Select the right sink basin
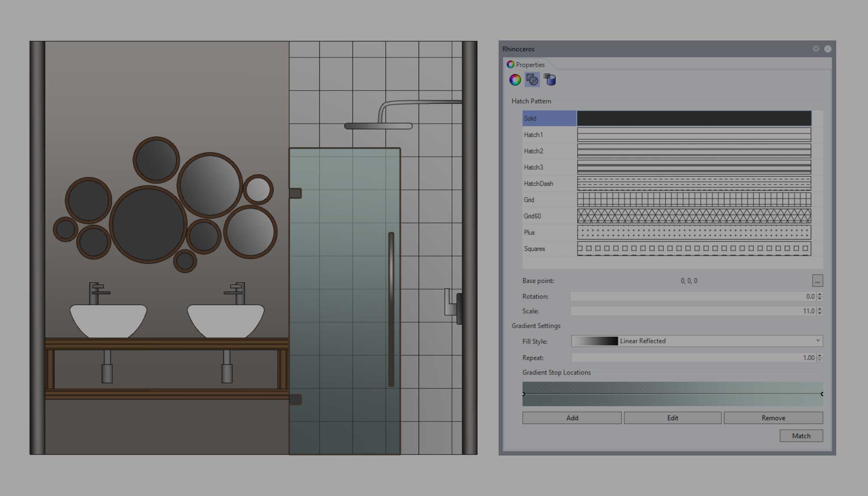Image resolution: width=868 pixels, height=496 pixels. pyautogui.click(x=226, y=321)
